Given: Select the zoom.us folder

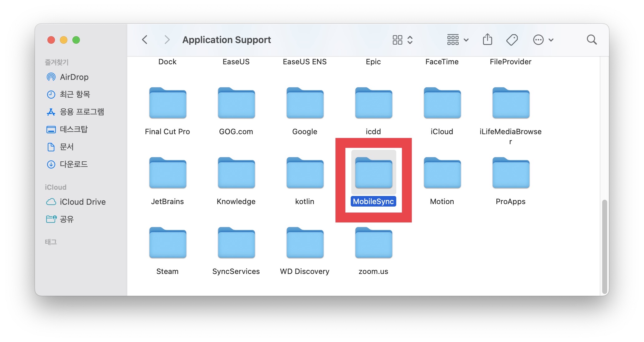Looking at the screenshot, I should click(x=373, y=243).
